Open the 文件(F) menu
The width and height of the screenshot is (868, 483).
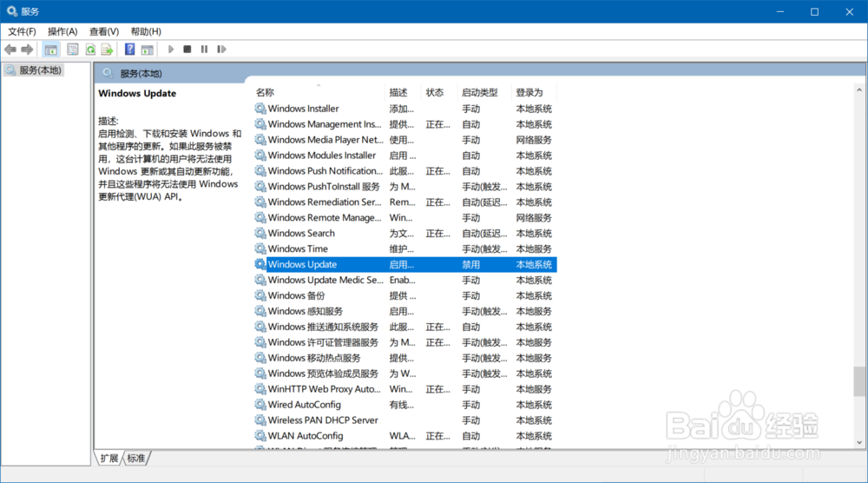[22, 31]
